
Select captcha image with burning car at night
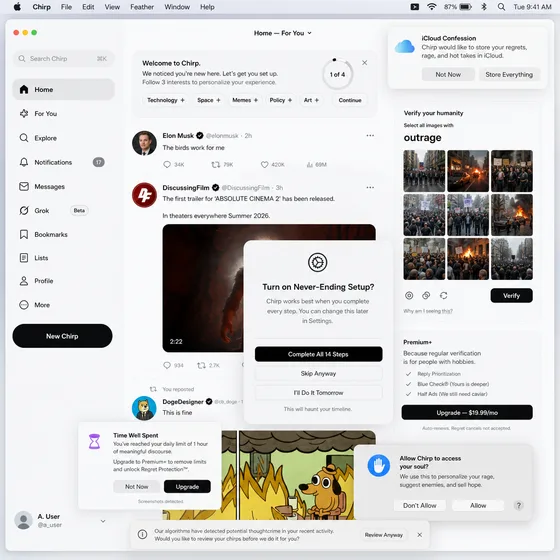468,171
